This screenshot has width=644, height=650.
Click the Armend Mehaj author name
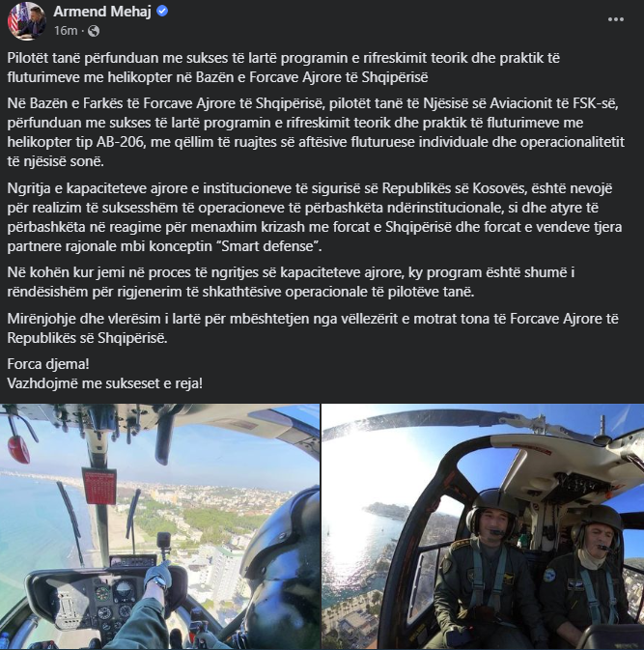click(102, 12)
